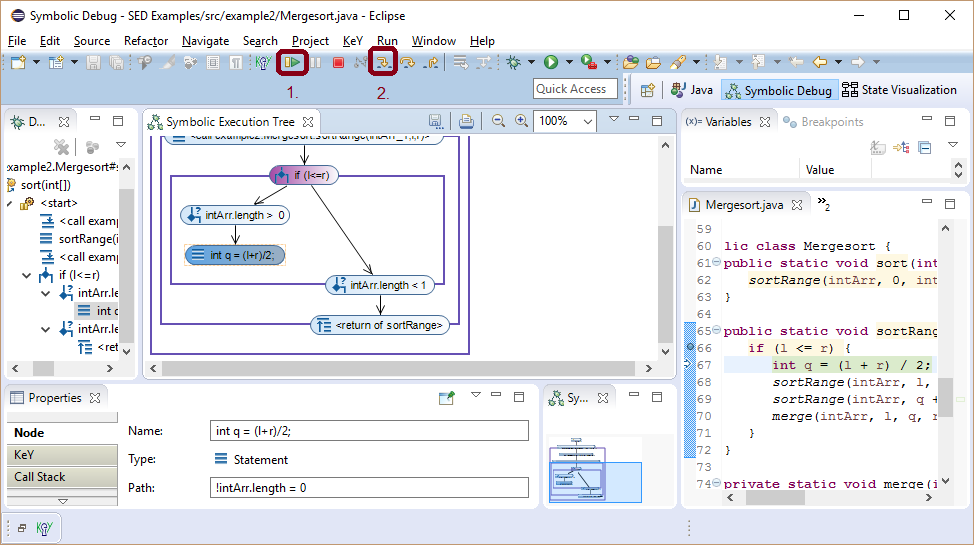Click the yellow Back navigation arrow
Screen dimensions: 974x545
(820, 62)
